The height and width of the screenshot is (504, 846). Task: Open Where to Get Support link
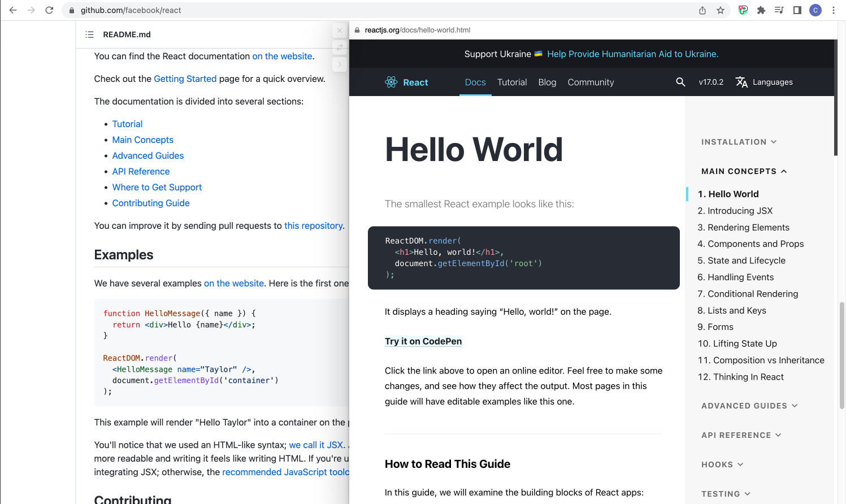157,187
